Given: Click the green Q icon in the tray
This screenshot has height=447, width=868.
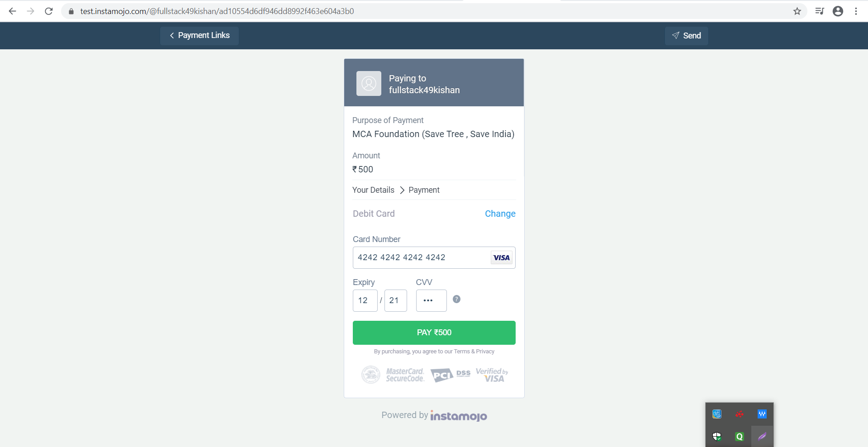Looking at the screenshot, I should [739, 437].
